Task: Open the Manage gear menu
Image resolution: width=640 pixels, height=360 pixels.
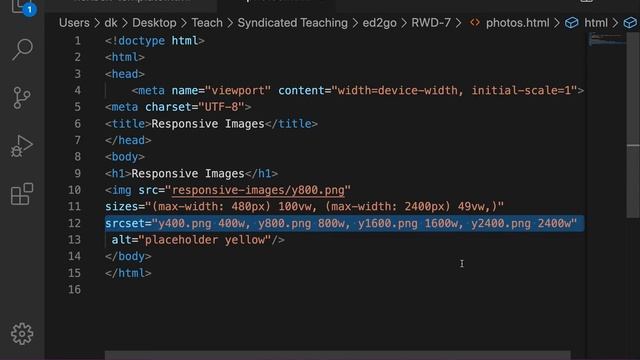Action: tap(22, 334)
